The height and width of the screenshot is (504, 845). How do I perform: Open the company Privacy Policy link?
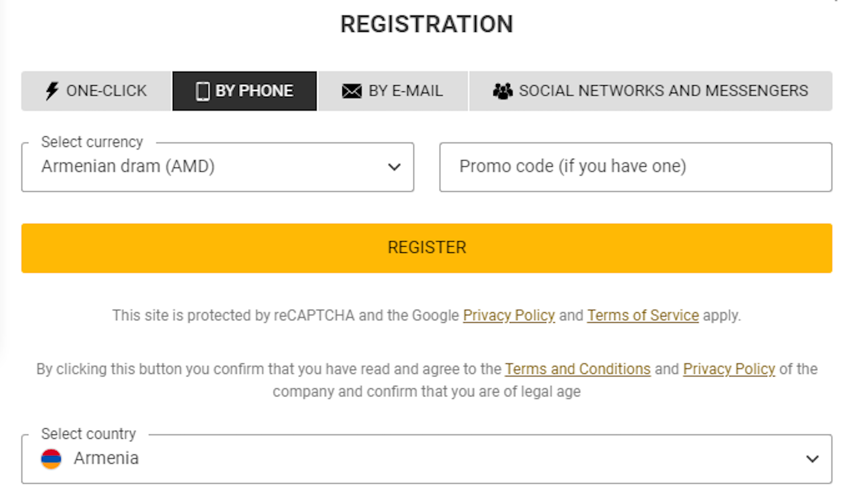point(729,369)
